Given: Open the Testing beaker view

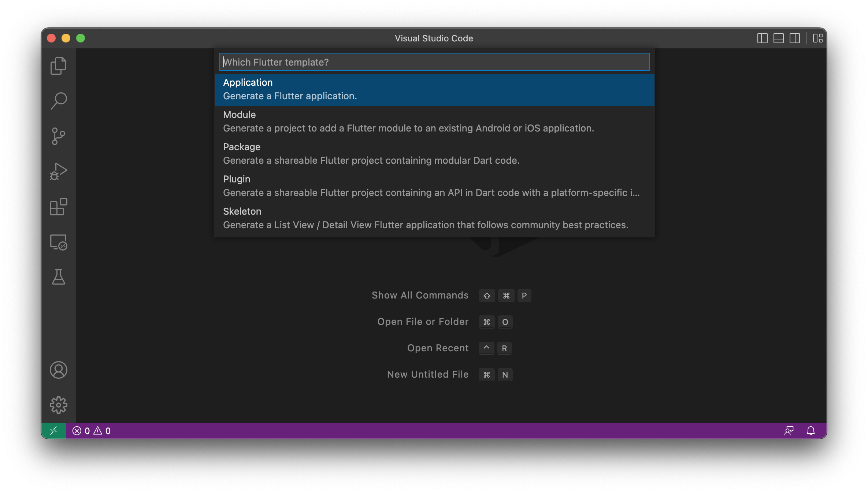Looking at the screenshot, I should pyautogui.click(x=58, y=277).
